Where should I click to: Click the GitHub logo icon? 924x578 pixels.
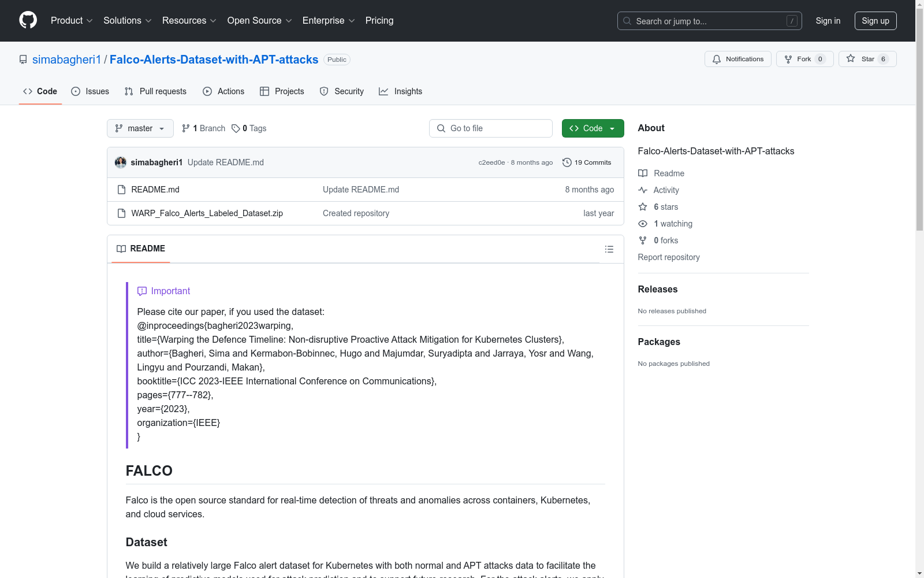pyautogui.click(x=28, y=20)
